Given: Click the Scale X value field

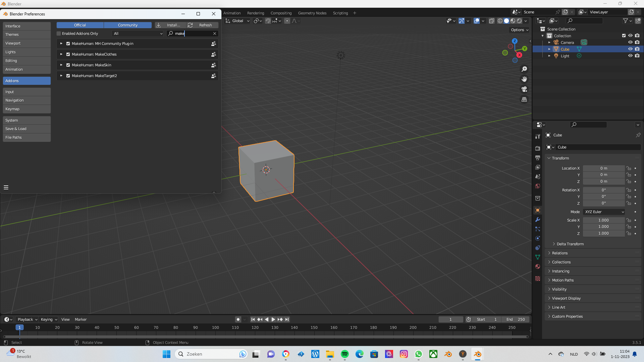Looking at the screenshot, I should [x=603, y=220].
